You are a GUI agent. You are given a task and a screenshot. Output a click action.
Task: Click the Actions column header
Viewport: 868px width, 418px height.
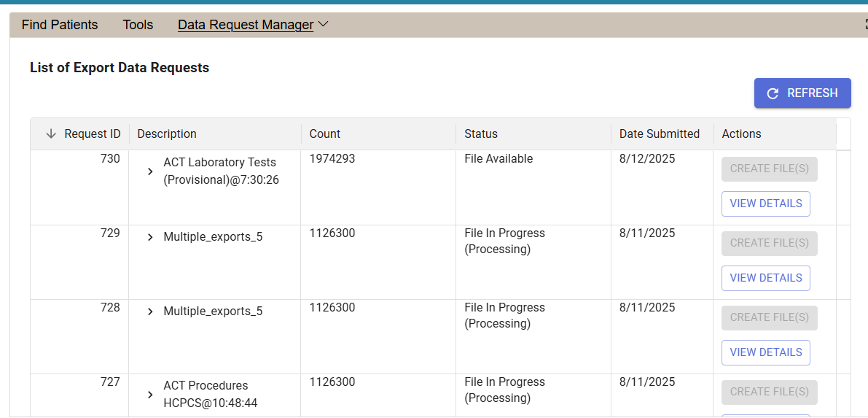741,134
